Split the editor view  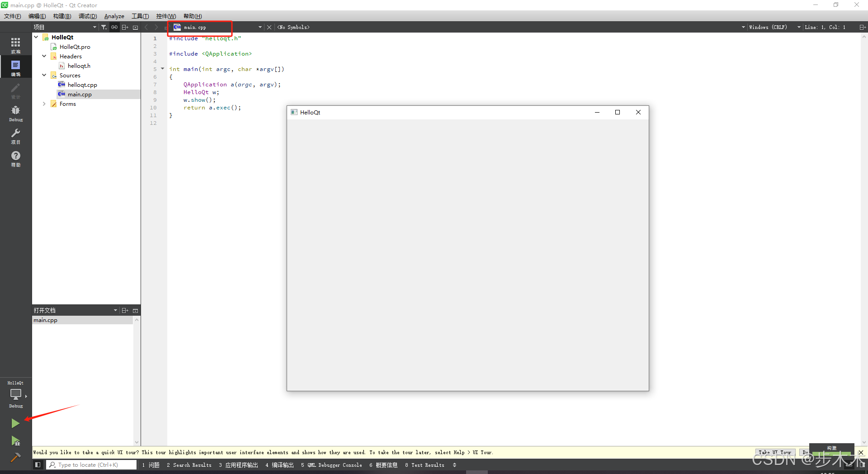pyautogui.click(x=862, y=27)
